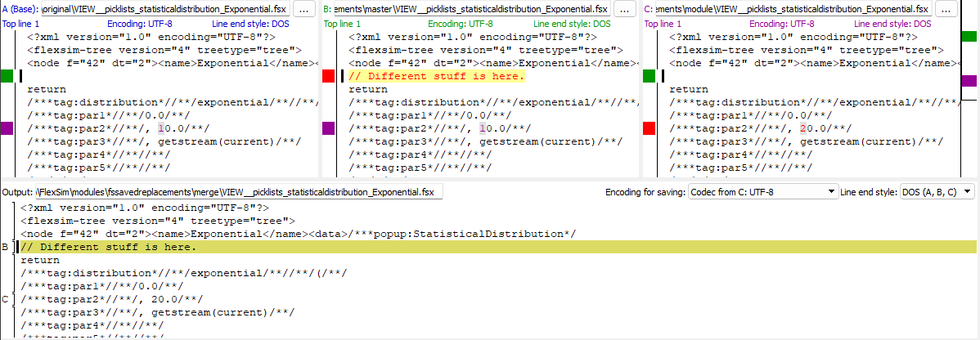Click upper red conflict marker in pane B
The width and height of the screenshot is (980, 340).
coord(328,76)
